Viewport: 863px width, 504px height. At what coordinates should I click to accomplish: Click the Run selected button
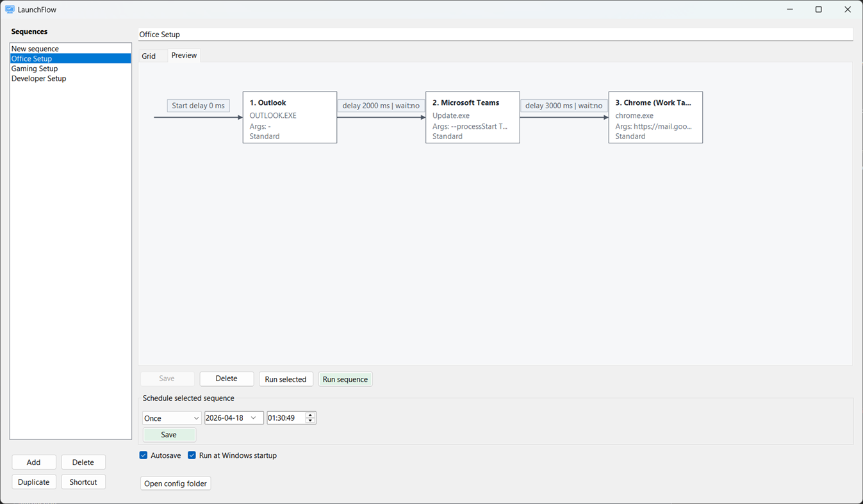pyautogui.click(x=286, y=379)
